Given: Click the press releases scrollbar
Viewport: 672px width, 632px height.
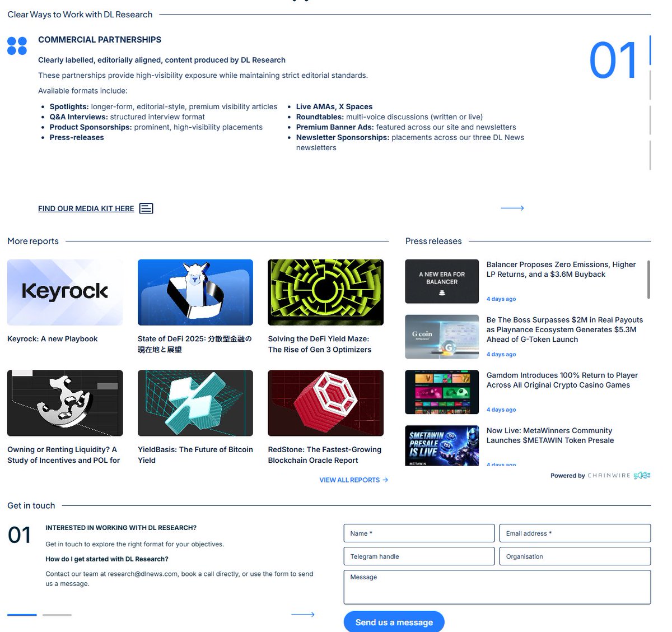Looking at the screenshot, I should pos(648,280).
